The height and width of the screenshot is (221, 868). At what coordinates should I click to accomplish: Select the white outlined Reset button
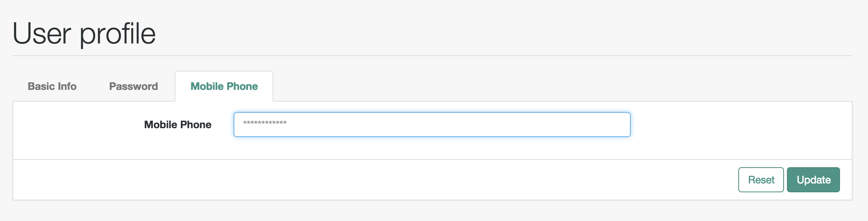pyautogui.click(x=761, y=180)
